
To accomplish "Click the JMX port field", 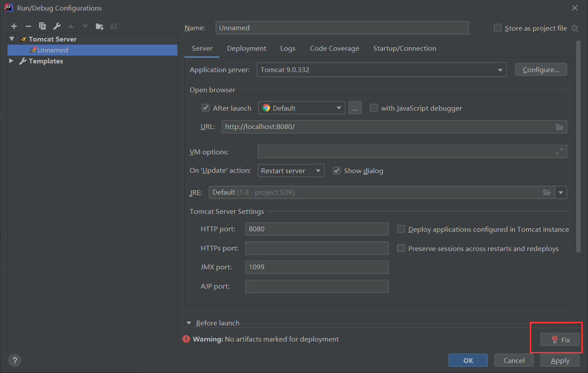I will [317, 267].
